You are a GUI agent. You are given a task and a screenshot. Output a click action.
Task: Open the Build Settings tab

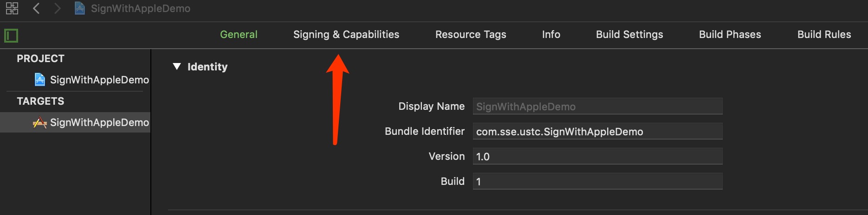(x=629, y=35)
